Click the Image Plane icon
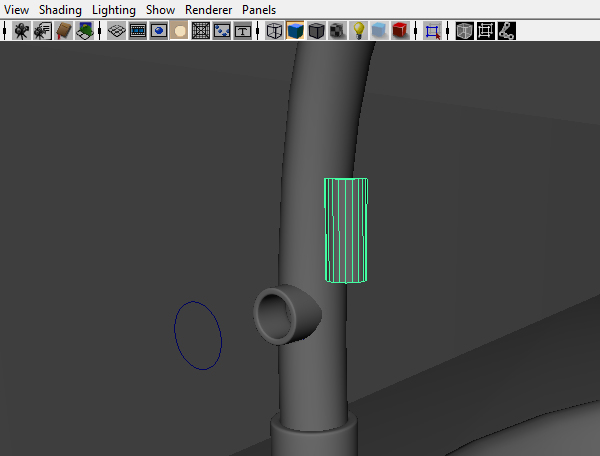The height and width of the screenshot is (456, 600). (85, 31)
